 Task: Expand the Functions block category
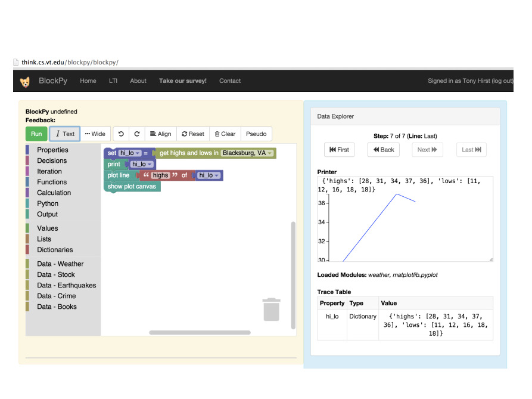(52, 182)
